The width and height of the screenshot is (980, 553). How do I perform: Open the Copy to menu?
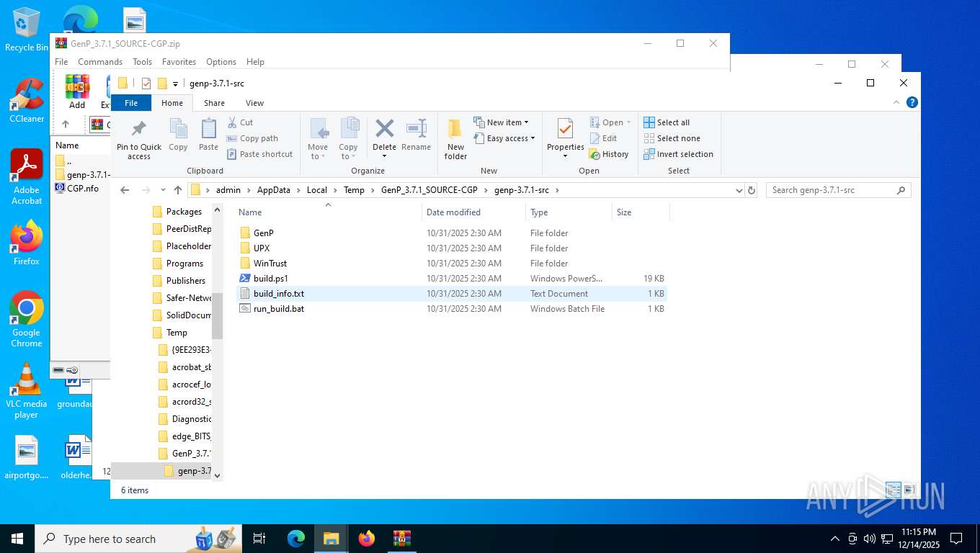click(x=348, y=139)
